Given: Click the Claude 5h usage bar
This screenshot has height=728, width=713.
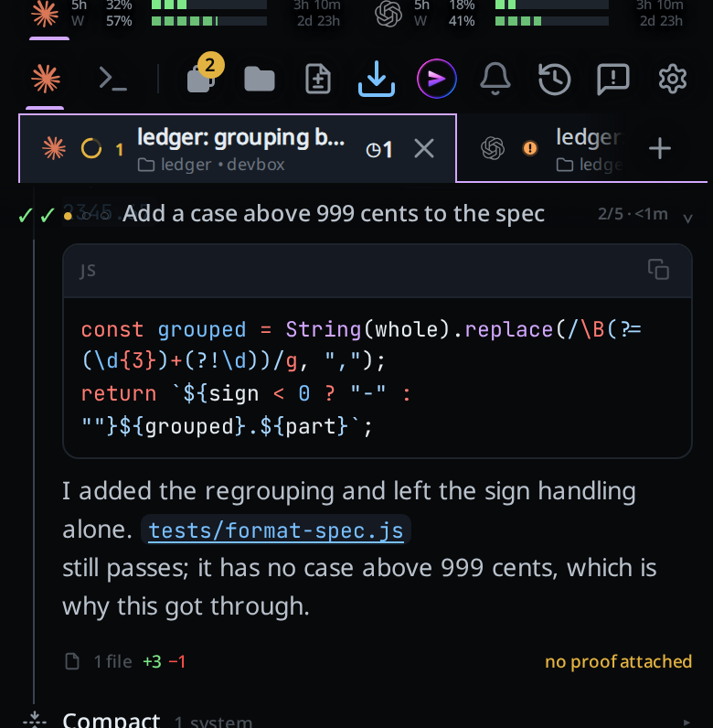Looking at the screenshot, I should click(x=209, y=5).
